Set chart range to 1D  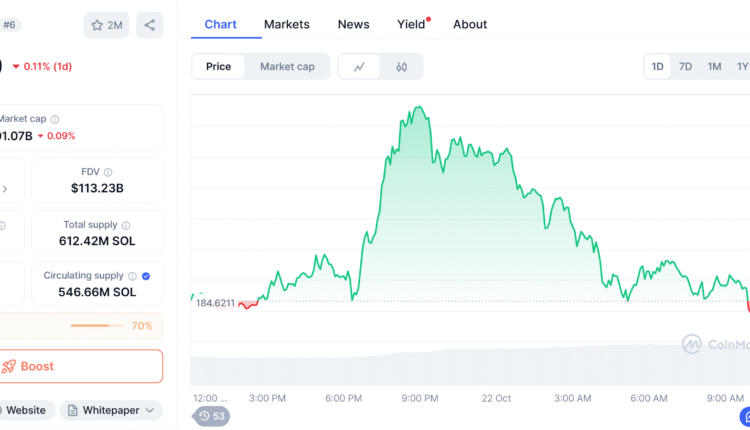658,67
